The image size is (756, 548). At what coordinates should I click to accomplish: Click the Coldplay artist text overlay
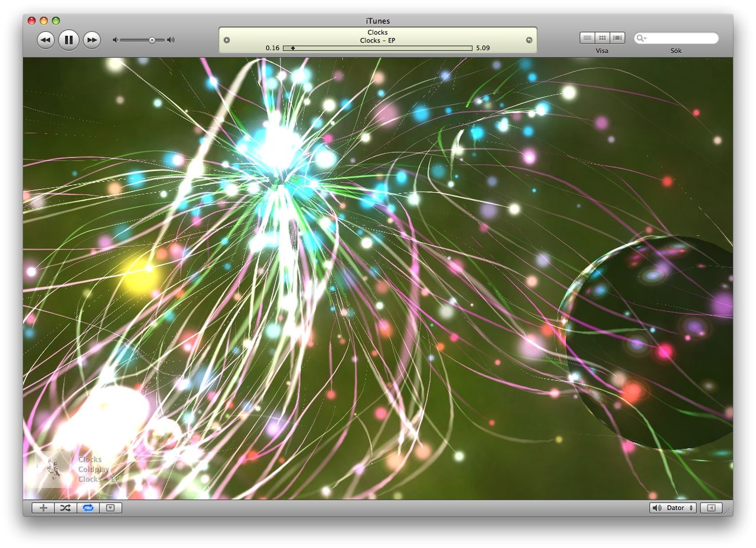click(x=94, y=469)
